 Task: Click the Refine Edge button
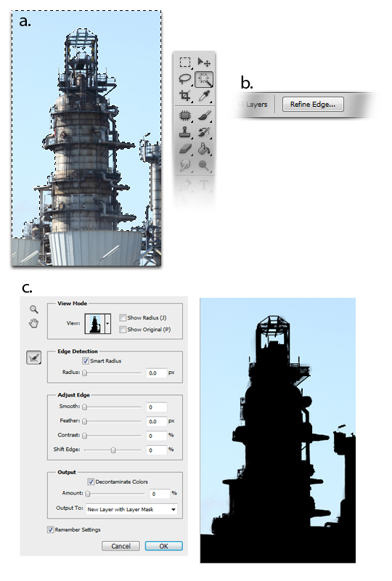[313, 105]
